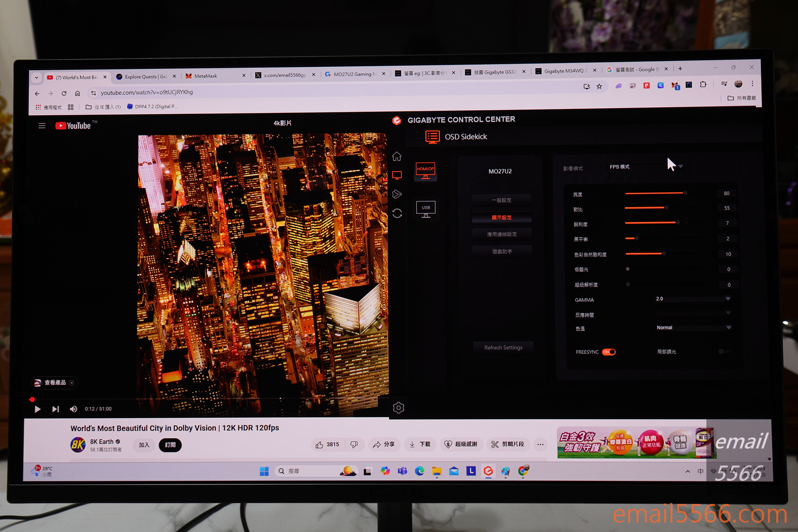The width and height of the screenshot is (798, 532).
Task: Switch to the Explore Quests tab
Action: coord(146,76)
